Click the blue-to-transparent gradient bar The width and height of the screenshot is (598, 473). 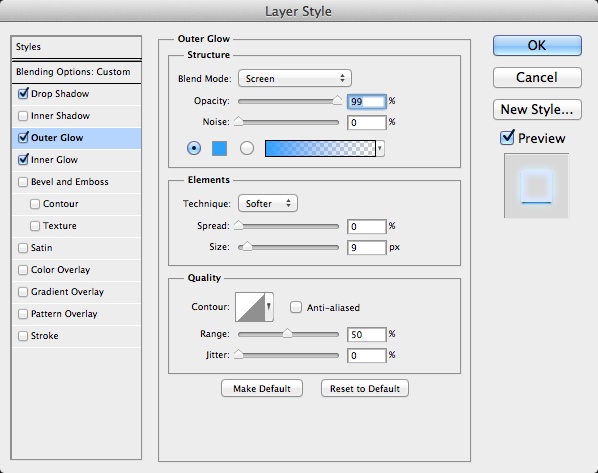point(320,148)
